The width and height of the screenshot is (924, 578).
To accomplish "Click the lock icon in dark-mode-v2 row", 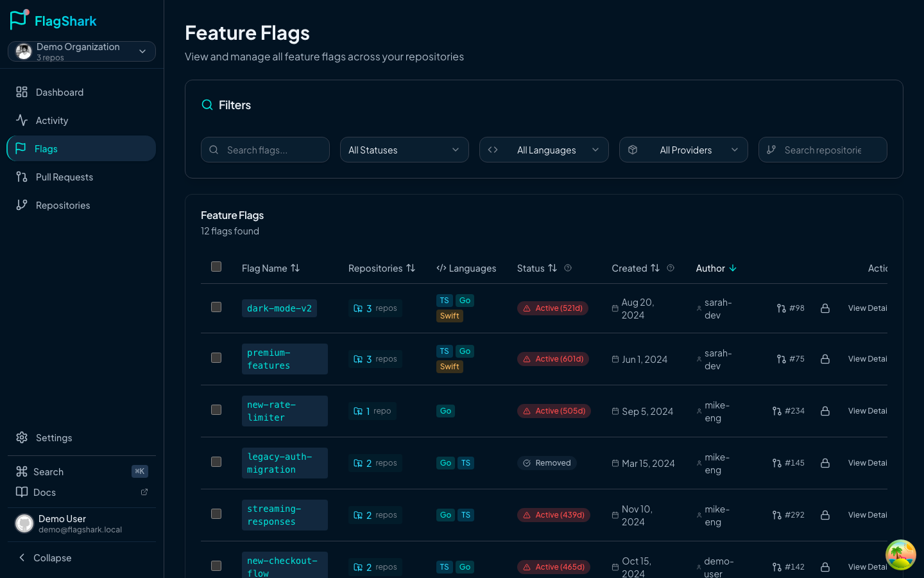I will point(825,308).
